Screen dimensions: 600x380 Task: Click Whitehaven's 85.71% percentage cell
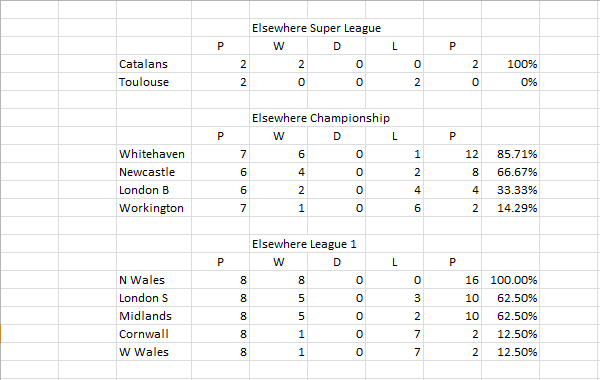pyautogui.click(x=510, y=154)
